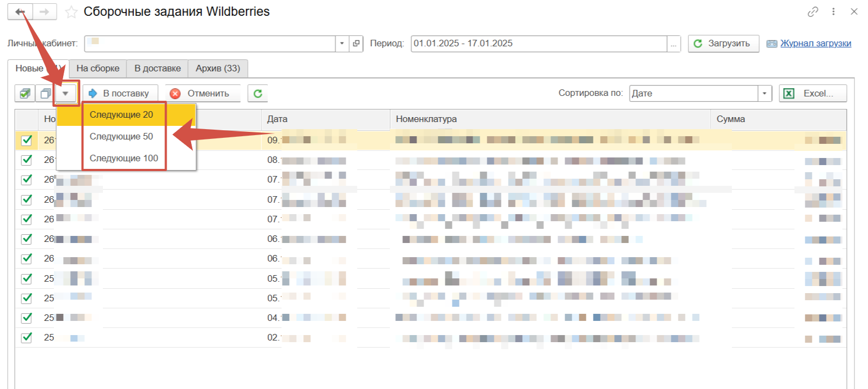Uncheck the row dated 08.
This screenshot has width=868, height=389.
tap(26, 160)
